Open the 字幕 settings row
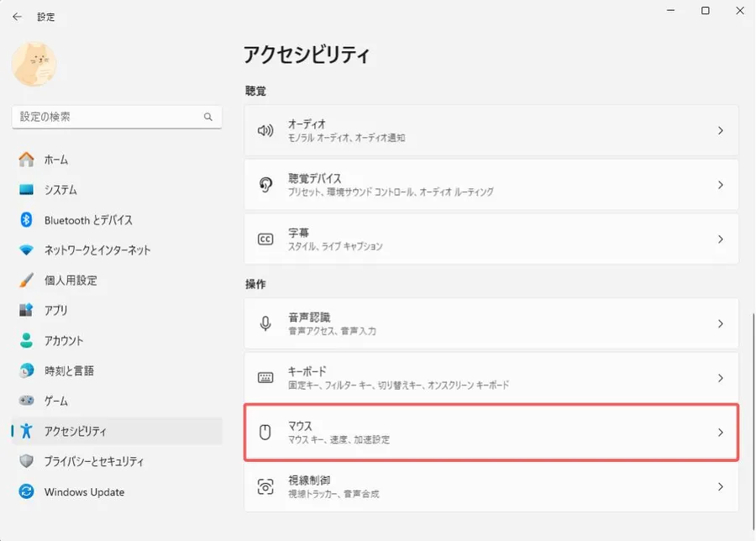756x541 pixels. 491,239
